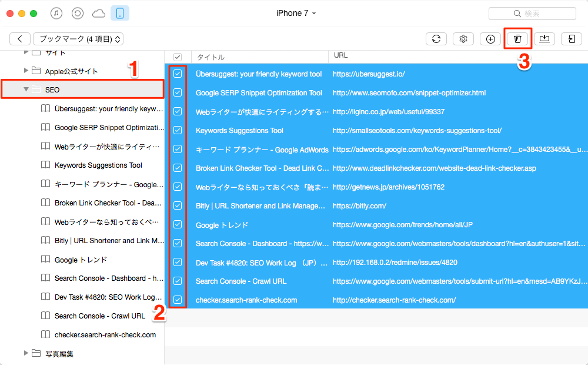
Task: Select Search Console - Crawl URL in sidebar
Action: pos(100,316)
